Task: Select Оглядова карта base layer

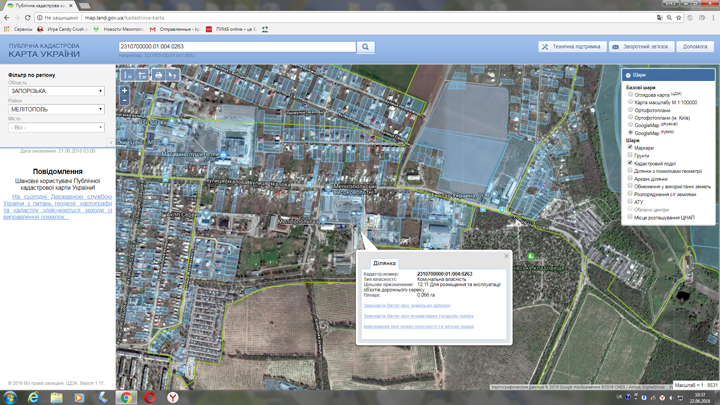Action: pos(630,94)
